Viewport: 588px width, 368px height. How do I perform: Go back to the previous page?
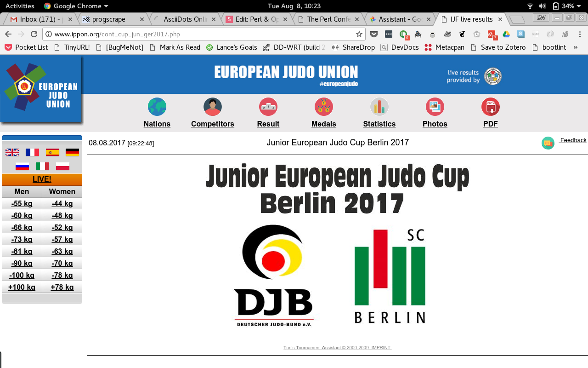[8, 34]
